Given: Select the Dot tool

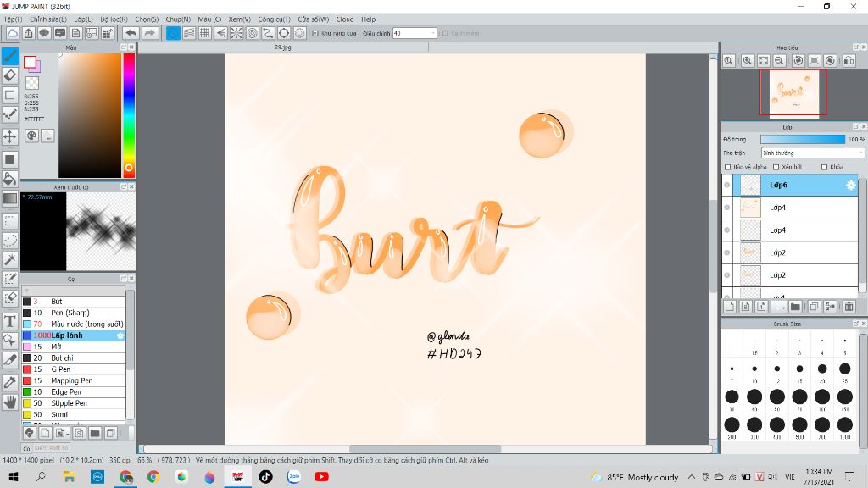Looking at the screenshot, I should click(x=10, y=114).
